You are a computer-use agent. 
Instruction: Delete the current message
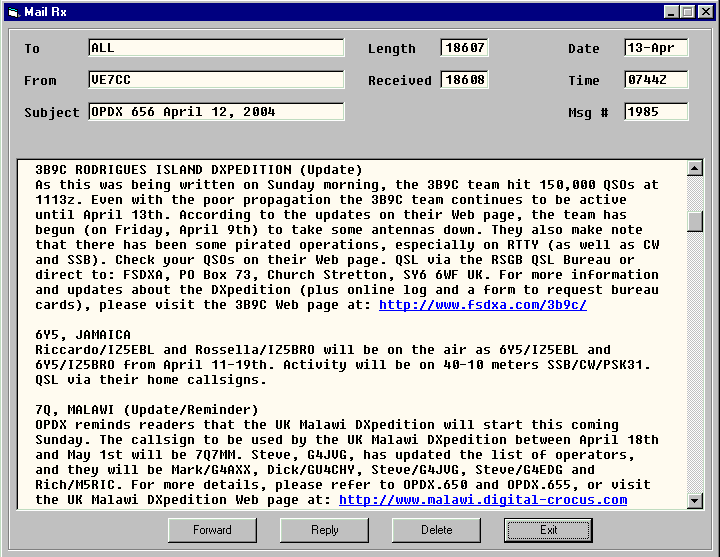(436, 530)
